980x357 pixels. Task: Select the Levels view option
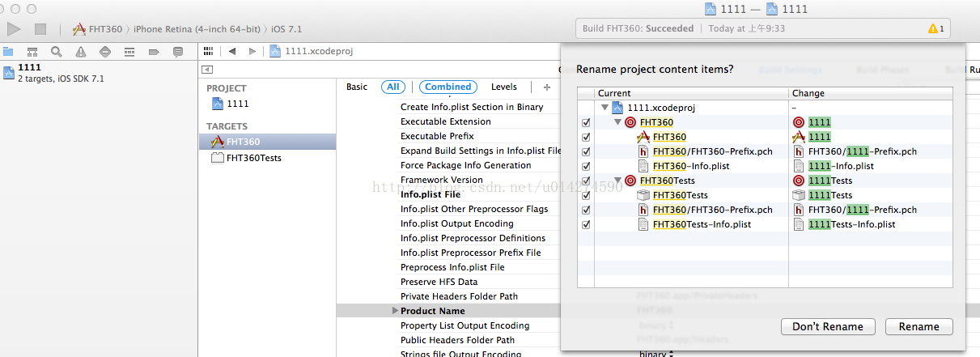(503, 87)
